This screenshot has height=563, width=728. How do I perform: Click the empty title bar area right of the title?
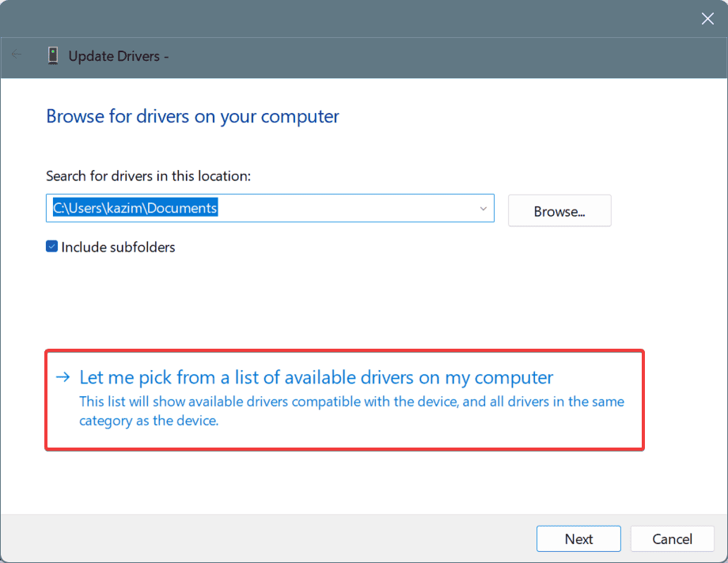click(435, 55)
